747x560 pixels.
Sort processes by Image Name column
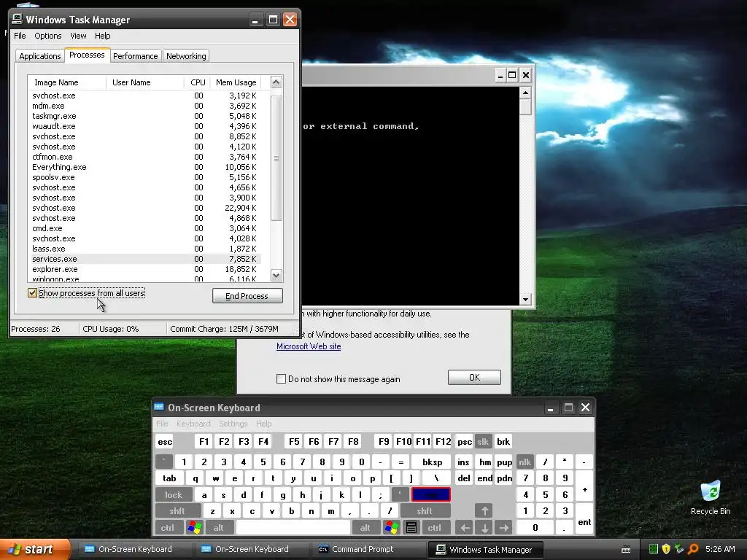click(66, 82)
